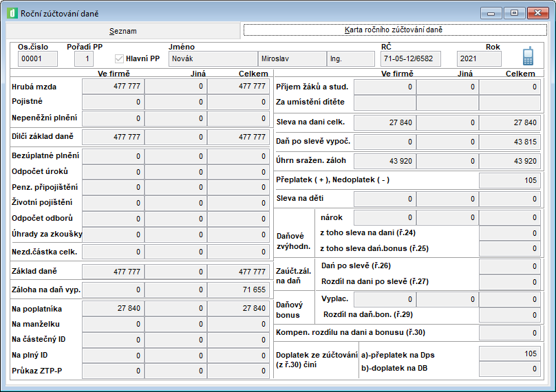This screenshot has height=392, width=556.
Task: Open Karta ročního zúčtování daně tab
Action: [395, 30]
